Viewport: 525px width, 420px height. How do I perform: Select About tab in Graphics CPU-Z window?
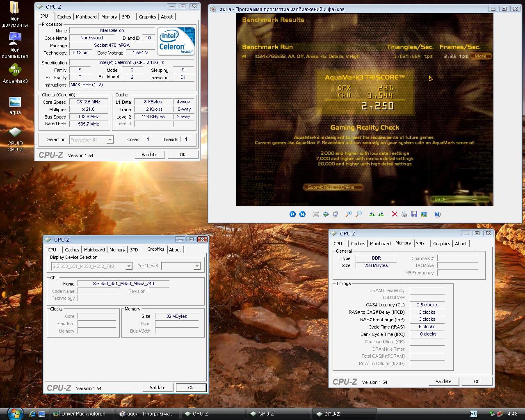pos(175,250)
